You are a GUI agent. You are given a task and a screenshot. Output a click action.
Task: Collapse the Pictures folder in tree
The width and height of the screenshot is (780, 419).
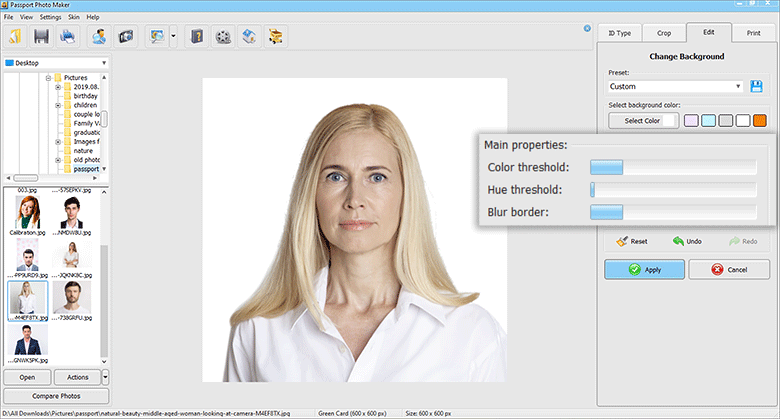(48, 78)
